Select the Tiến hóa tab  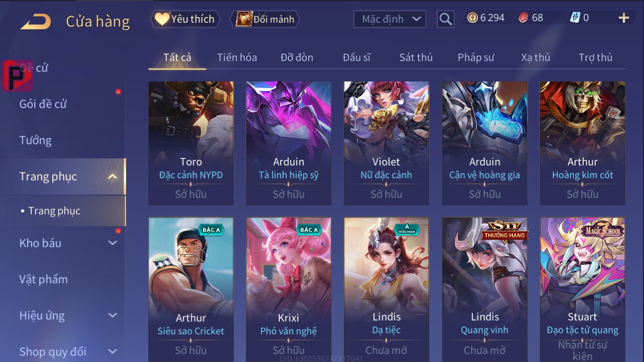[237, 57]
